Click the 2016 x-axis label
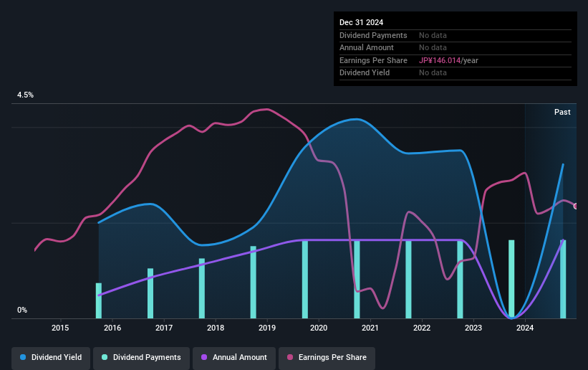 point(112,328)
